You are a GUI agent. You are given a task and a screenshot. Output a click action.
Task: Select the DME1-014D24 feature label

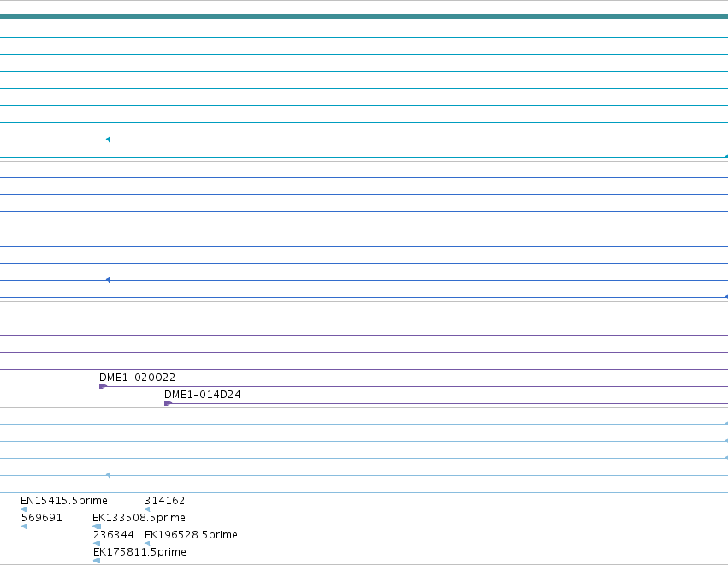pyautogui.click(x=203, y=395)
